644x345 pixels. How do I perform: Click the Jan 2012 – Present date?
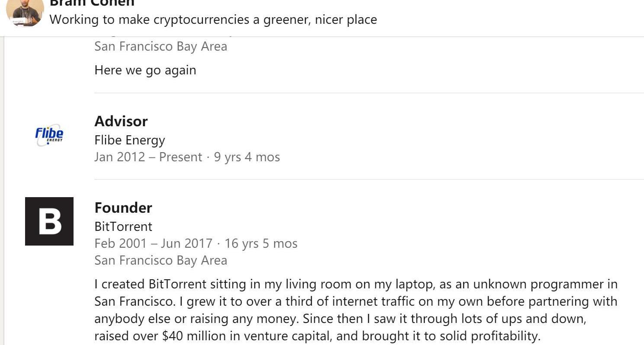point(148,157)
